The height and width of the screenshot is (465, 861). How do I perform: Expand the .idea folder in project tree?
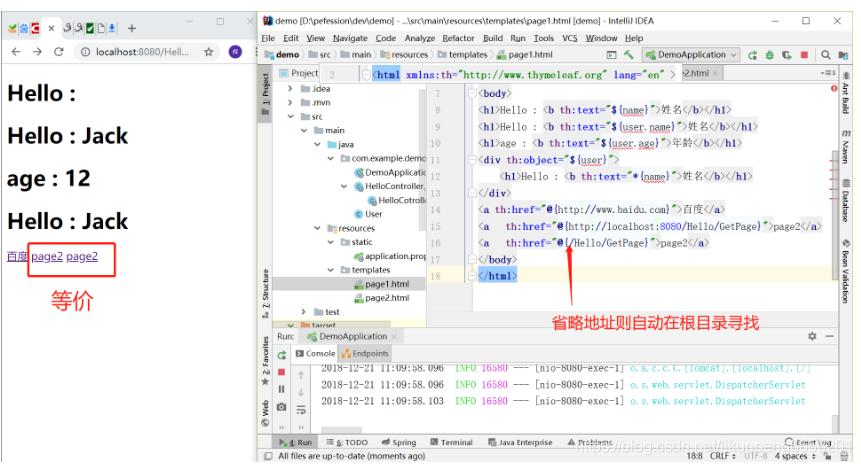[x=290, y=88]
